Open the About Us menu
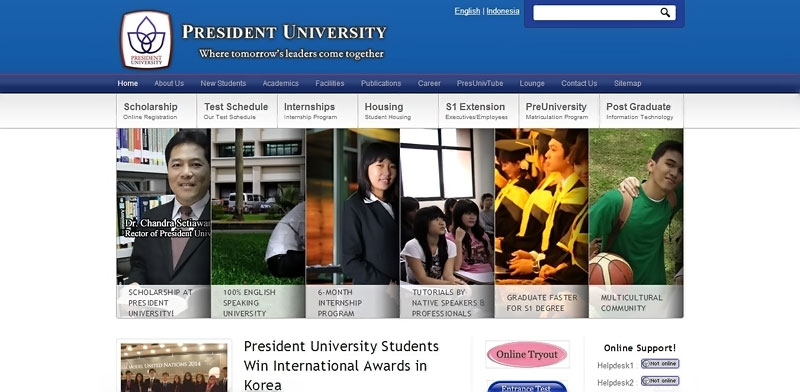The height and width of the screenshot is (392, 800). click(169, 83)
